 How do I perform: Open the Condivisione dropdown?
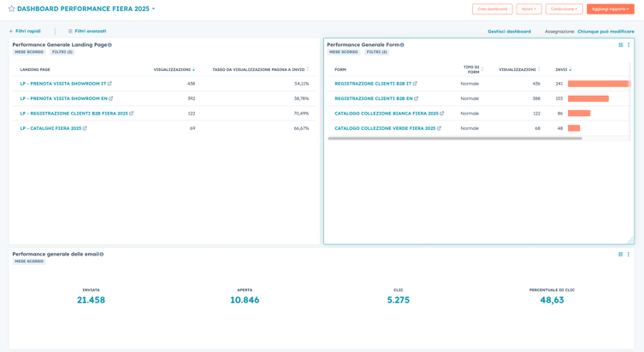pyautogui.click(x=564, y=9)
